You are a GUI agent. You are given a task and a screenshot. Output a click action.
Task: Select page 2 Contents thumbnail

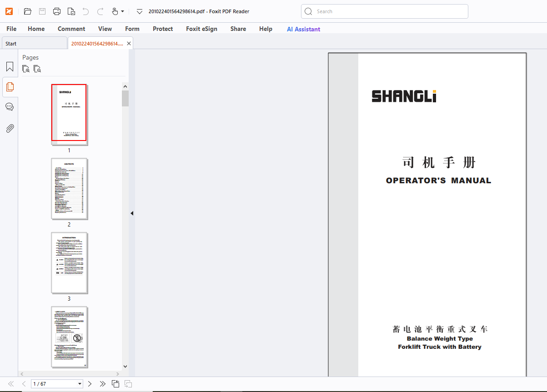click(69, 188)
